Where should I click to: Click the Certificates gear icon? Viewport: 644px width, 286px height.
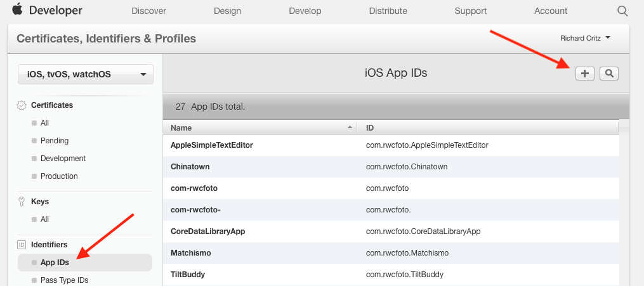click(x=22, y=105)
